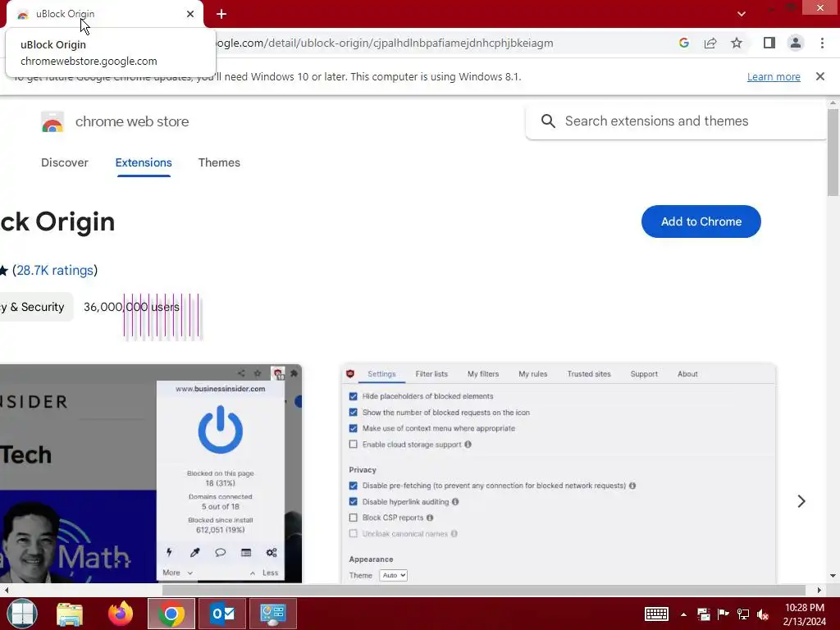Open the Theme Auto dropdown
This screenshot has height=630, width=840.
[x=393, y=575]
